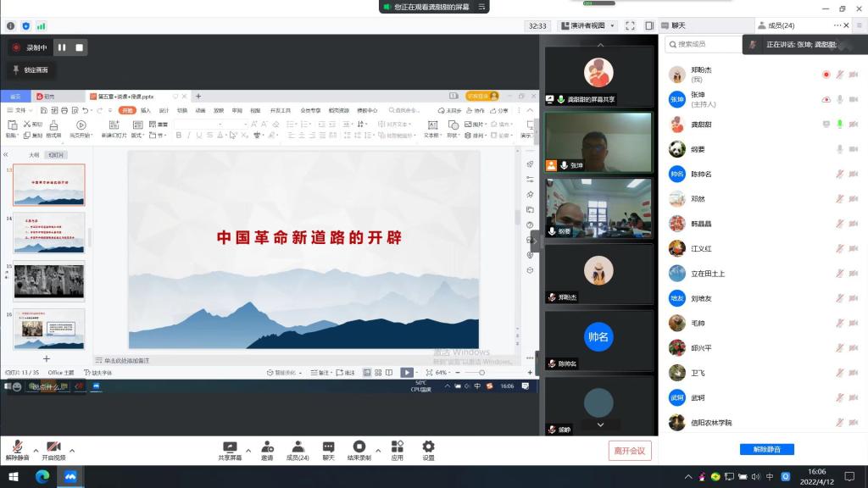Screen dimensions: 868x488
Task: Open the meeting info icon at top-left
Action: [x=10, y=26]
